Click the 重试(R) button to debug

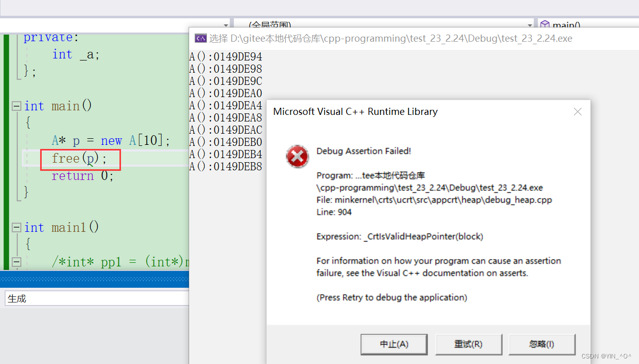(x=469, y=344)
